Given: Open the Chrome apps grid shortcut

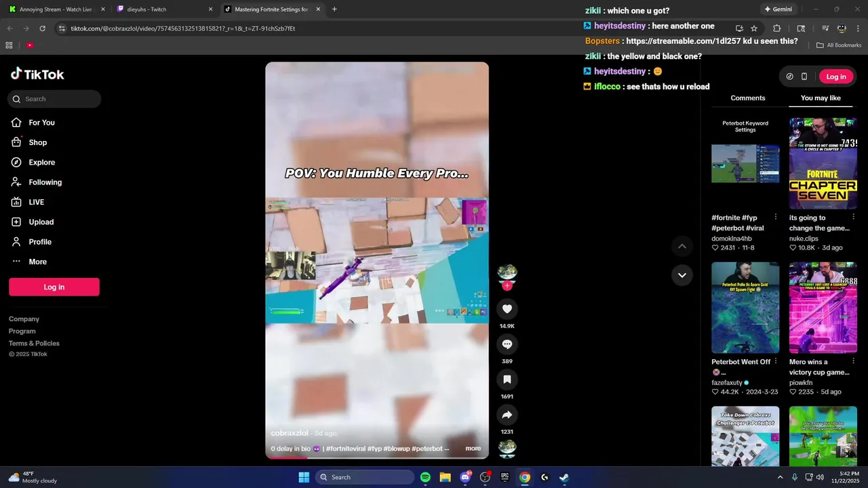Looking at the screenshot, I should pos(9,45).
